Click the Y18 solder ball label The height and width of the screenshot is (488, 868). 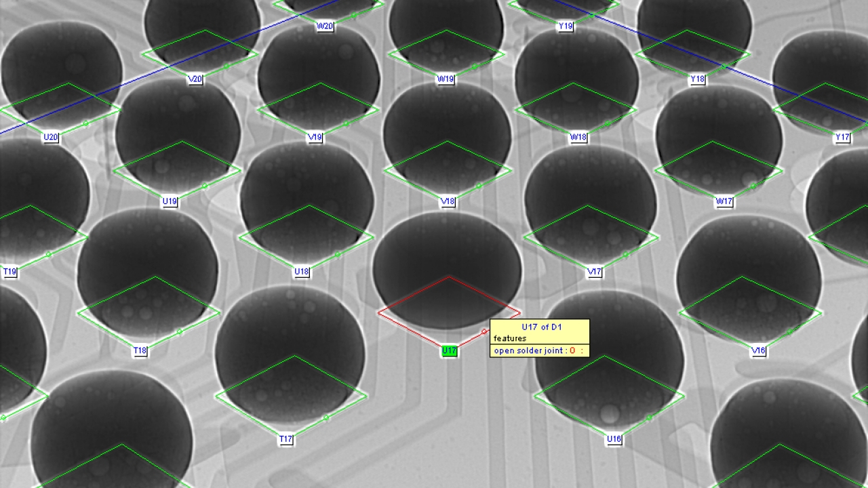point(697,79)
